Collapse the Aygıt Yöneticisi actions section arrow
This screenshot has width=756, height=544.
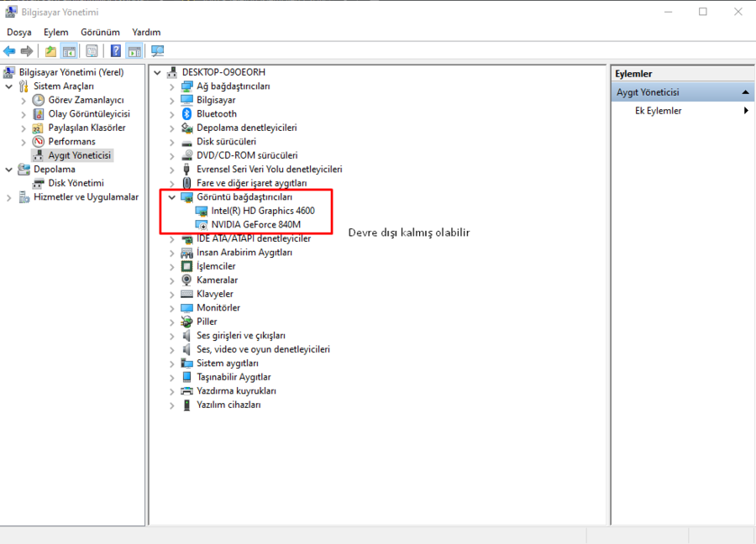point(745,92)
